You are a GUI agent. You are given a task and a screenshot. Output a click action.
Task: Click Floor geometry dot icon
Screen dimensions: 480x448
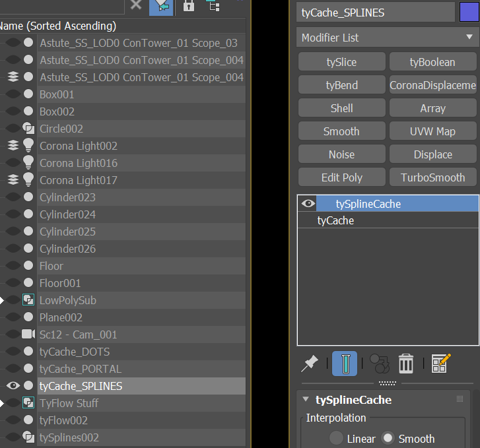28,265
